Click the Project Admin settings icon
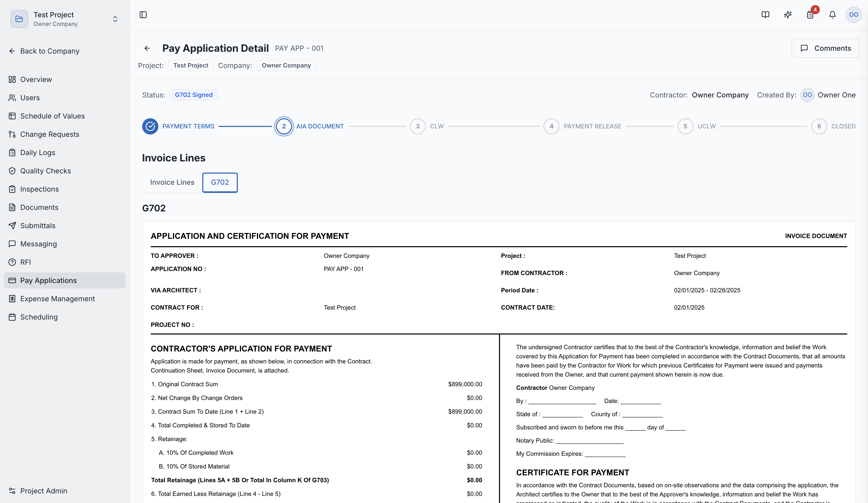 12,491
